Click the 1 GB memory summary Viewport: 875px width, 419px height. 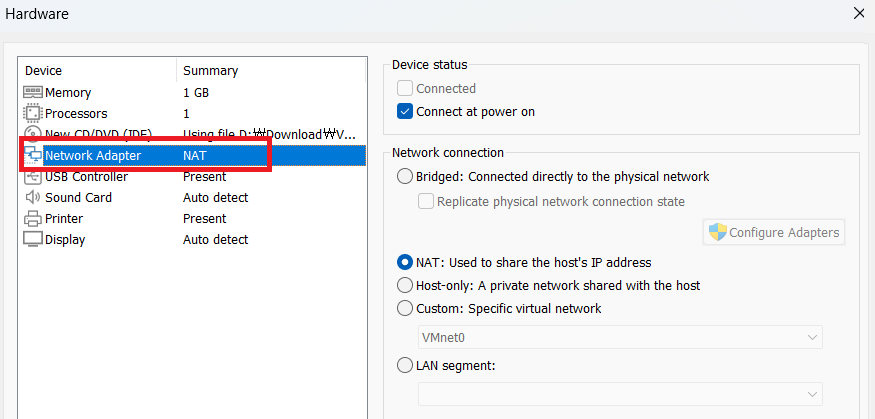[196, 93]
